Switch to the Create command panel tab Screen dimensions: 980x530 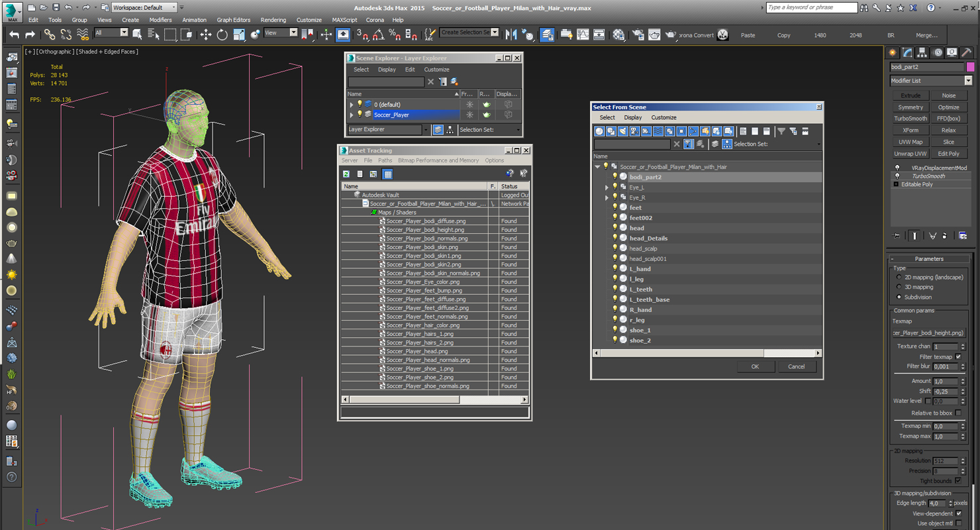pyautogui.click(x=893, y=52)
